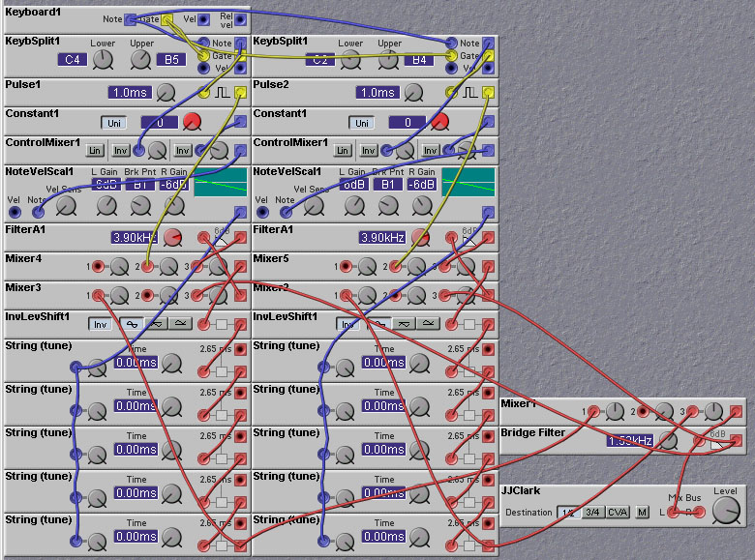
Task: Click input 2 jack on Mixer3
Action: click(x=147, y=295)
